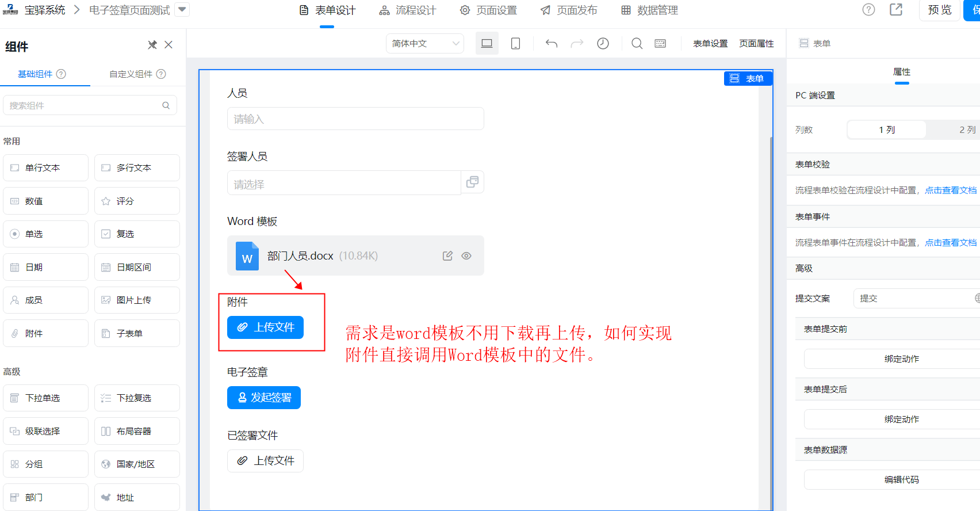Select the 级联选择 component
Image resolution: width=980 pixels, height=511 pixels.
(46, 431)
